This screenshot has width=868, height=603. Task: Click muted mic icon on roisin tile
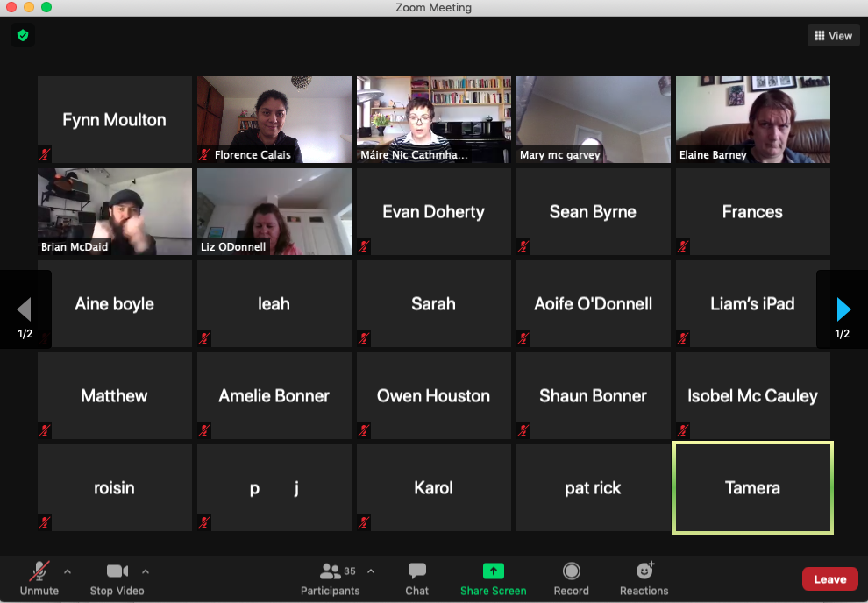point(45,522)
